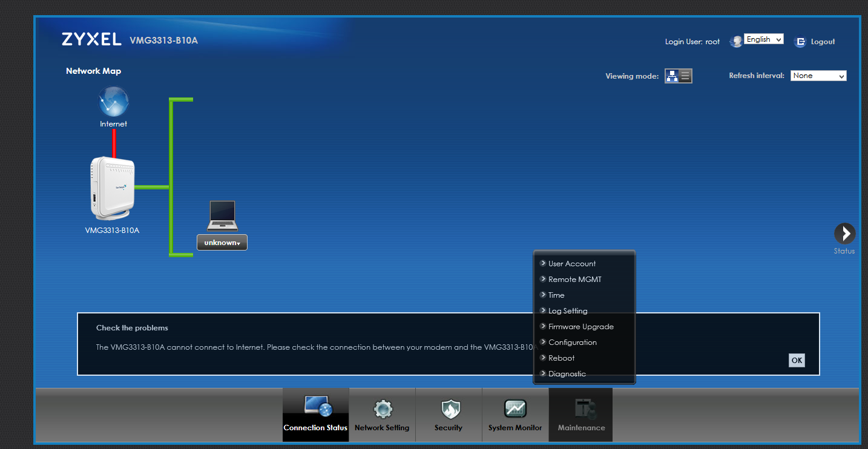Toggle the Viewing mode icon
868x449 pixels.
[679, 76]
